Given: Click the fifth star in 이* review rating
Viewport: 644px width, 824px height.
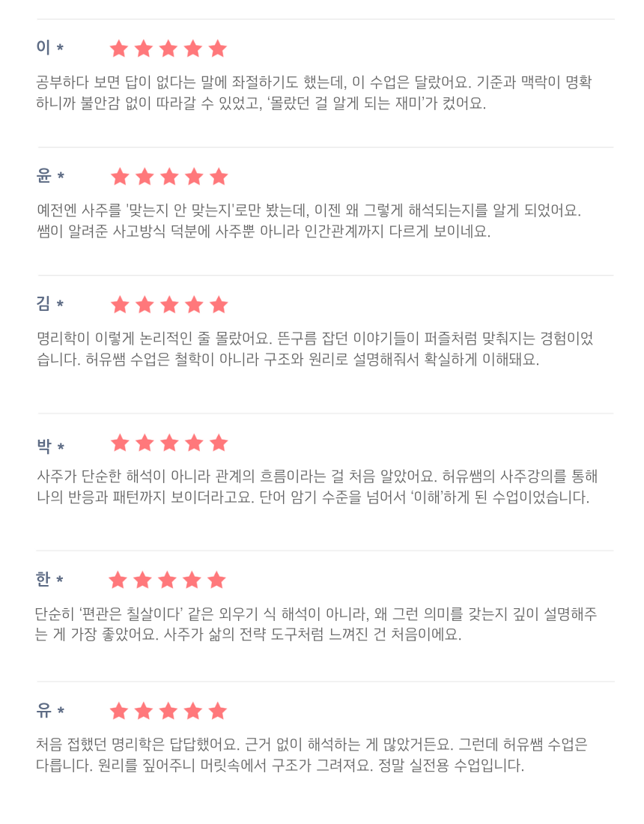Looking at the screenshot, I should tap(217, 49).
